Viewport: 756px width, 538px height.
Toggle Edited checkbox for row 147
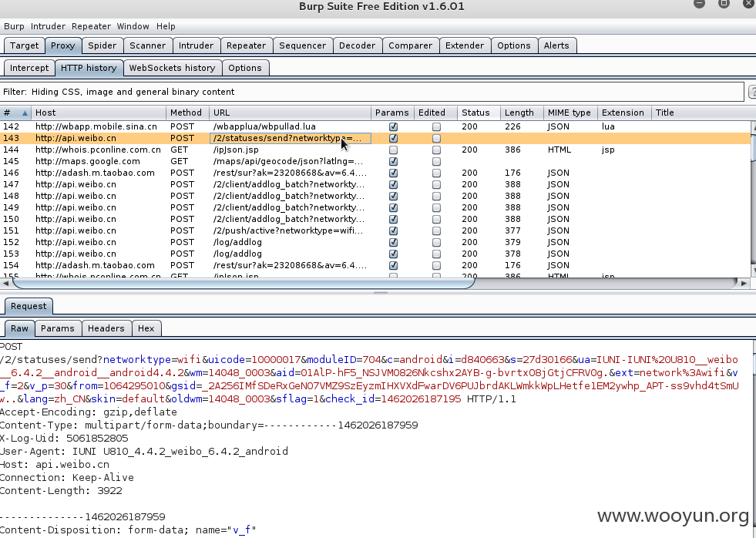436,185
